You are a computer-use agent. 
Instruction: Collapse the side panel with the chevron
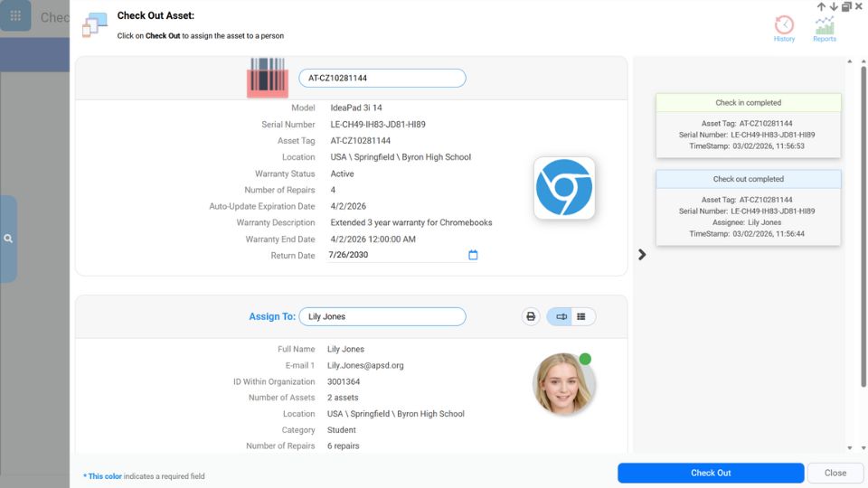click(642, 255)
